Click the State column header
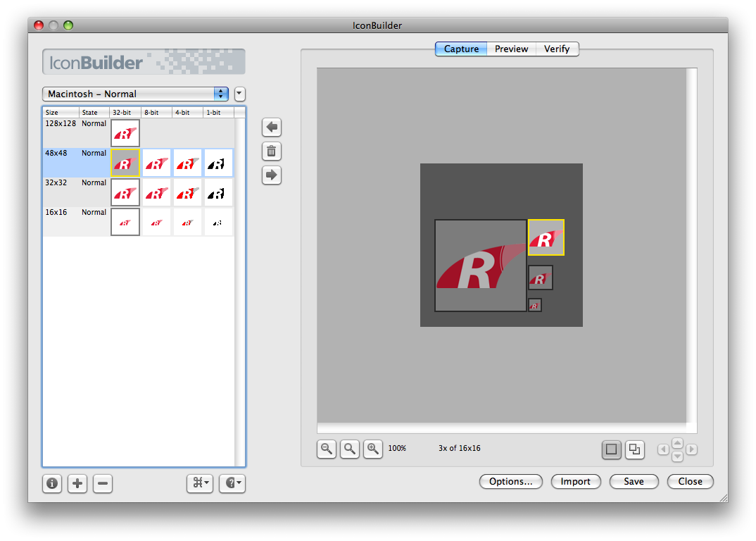756x541 pixels. (x=94, y=113)
